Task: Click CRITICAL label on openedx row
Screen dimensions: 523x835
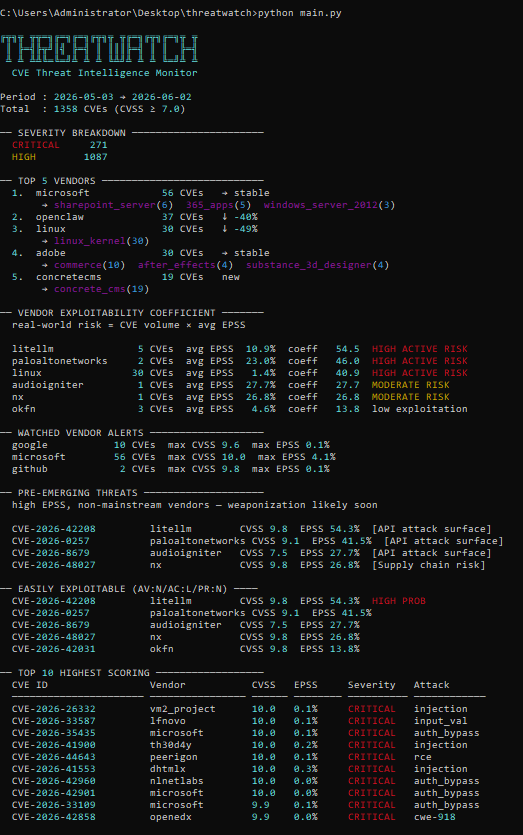Action: [372, 817]
